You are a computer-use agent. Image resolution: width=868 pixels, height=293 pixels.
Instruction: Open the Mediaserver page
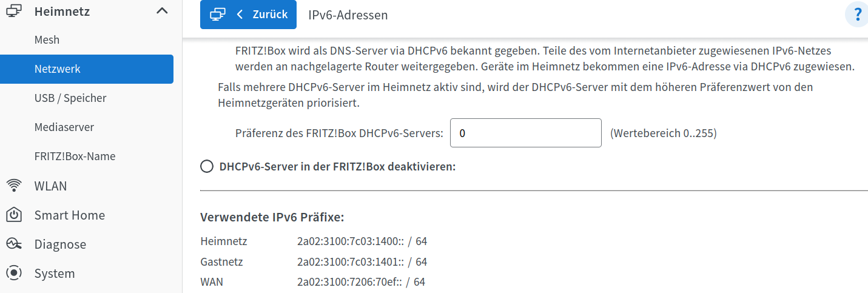tap(64, 127)
